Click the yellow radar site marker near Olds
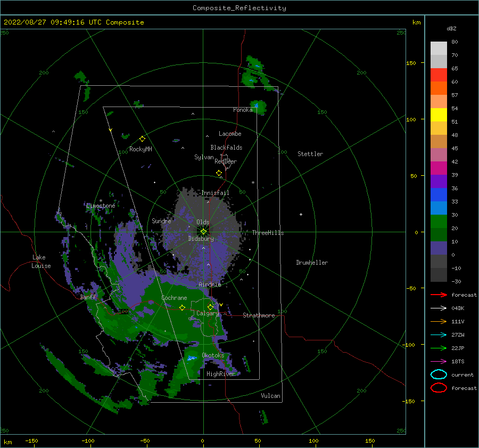479x448 pixels. (x=203, y=232)
